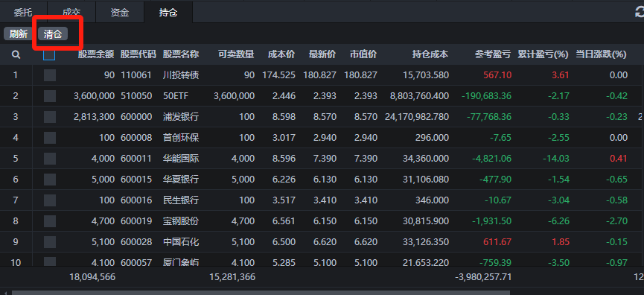Click the 611.67 profit value

[497, 242]
